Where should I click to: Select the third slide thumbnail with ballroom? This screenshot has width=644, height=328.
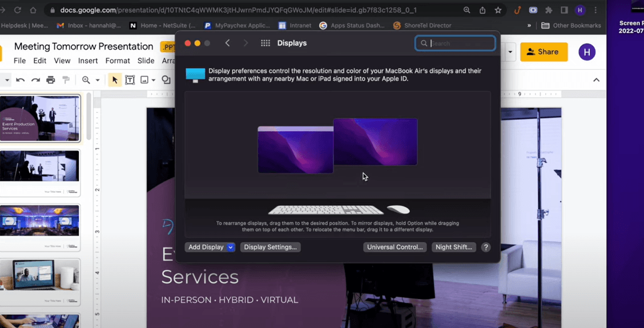click(40, 226)
